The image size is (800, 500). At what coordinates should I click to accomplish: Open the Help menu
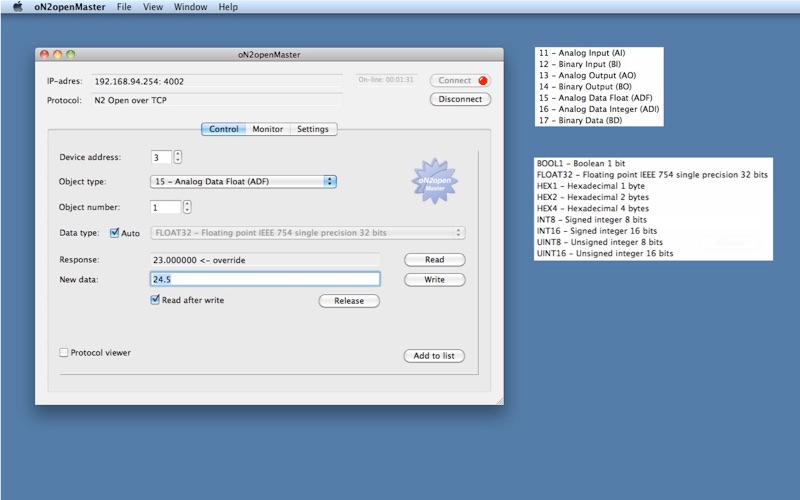pos(228,7)
